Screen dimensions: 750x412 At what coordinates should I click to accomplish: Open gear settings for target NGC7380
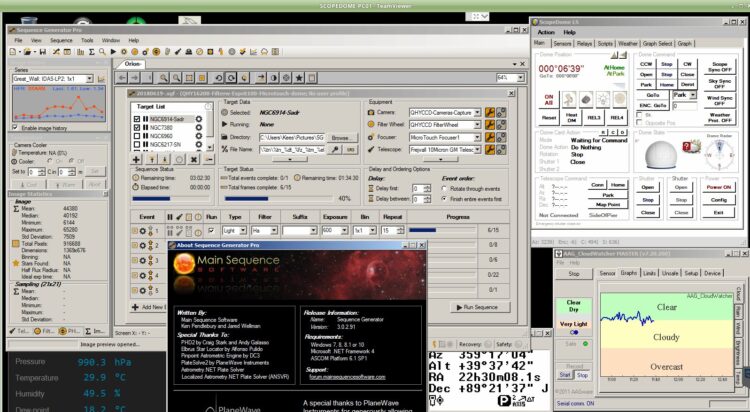click(199, 128)
